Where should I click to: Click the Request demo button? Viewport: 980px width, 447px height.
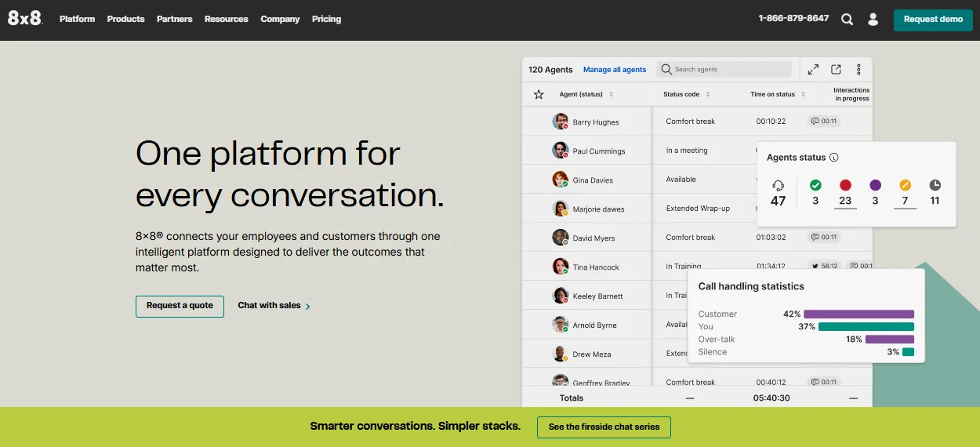pos(933,20)
